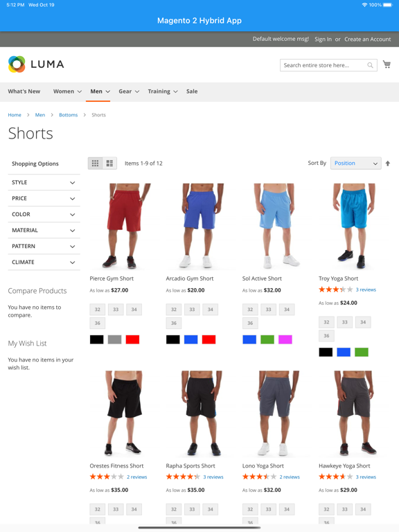Select size 32 for Pierce Gym Short

click(x=98, y=310)
